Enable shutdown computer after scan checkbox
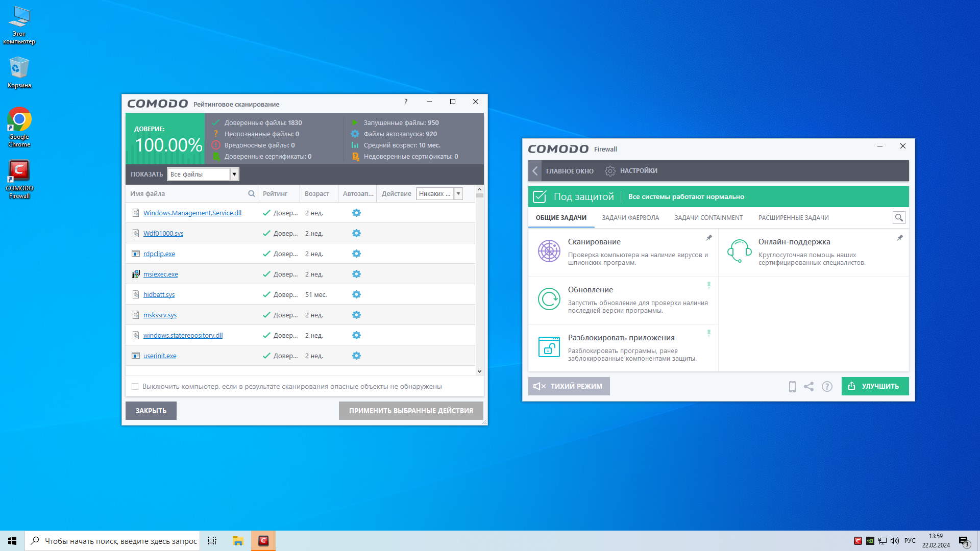The height and width of the screenshot is (551, 980). [135, 387]
